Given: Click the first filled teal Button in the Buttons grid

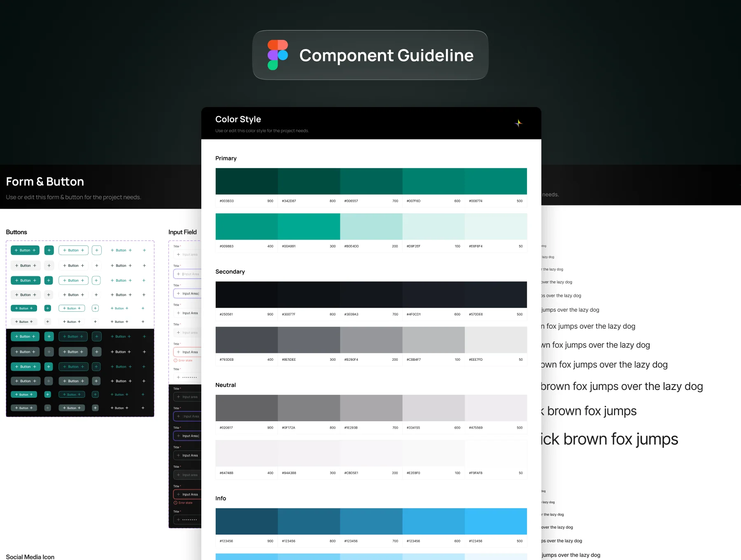Looking at the screenshot, I should (25, 250).
